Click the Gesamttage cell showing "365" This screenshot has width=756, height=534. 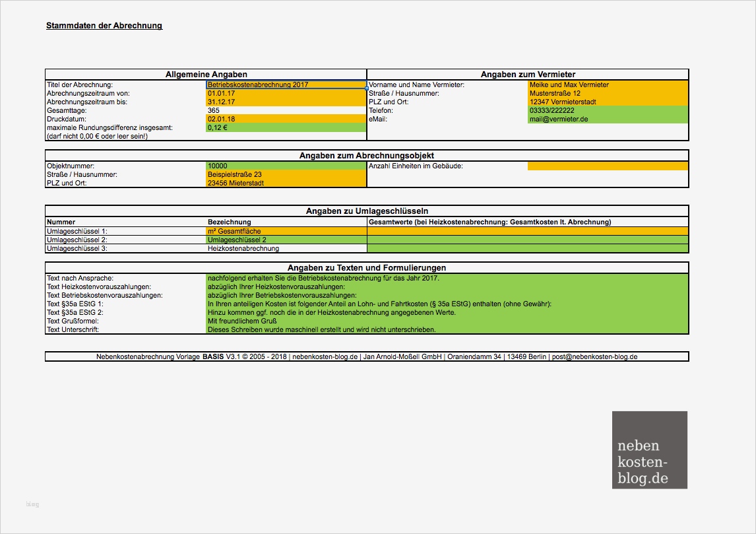[284, 111]
